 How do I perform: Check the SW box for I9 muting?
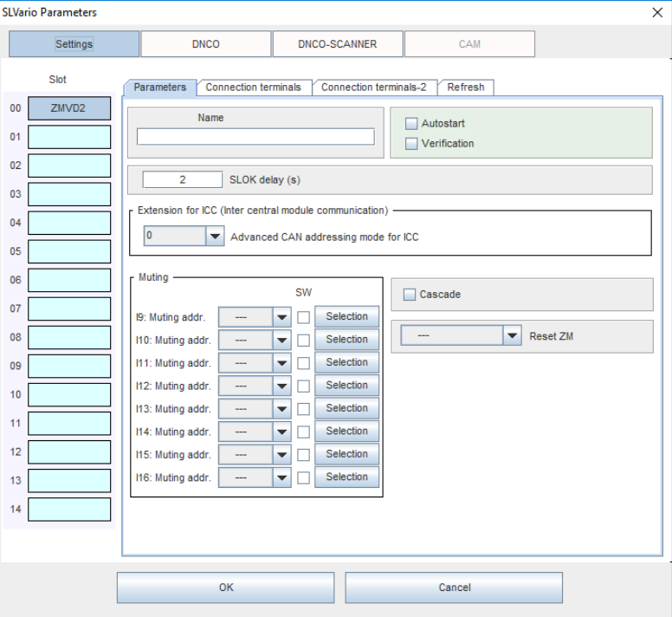(303, 317)
